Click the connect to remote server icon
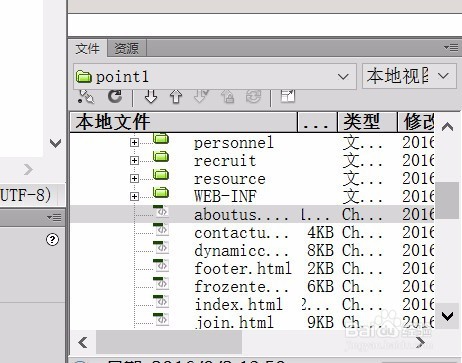Image resolution: width=462 pixels, height=363 pixels. point(85,97)
